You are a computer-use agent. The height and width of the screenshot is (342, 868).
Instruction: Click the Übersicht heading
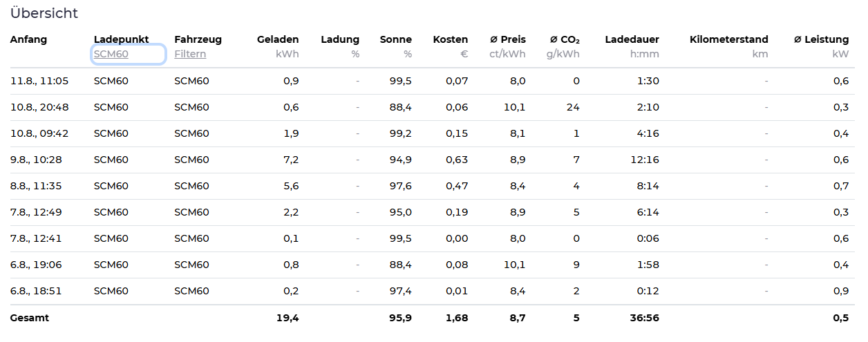click(x=44, y=13)
